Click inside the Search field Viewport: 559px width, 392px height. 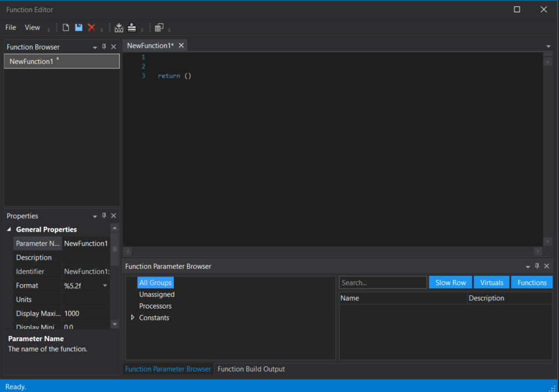[x=382, y=282]
